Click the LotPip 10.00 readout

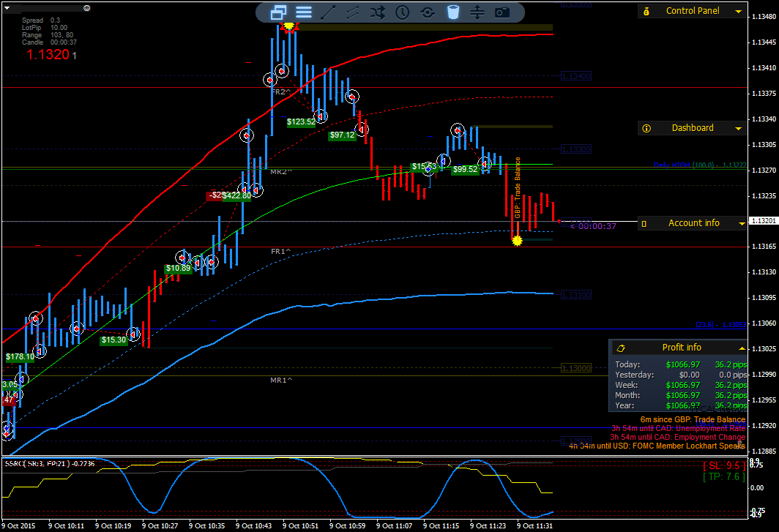[45, 28]
